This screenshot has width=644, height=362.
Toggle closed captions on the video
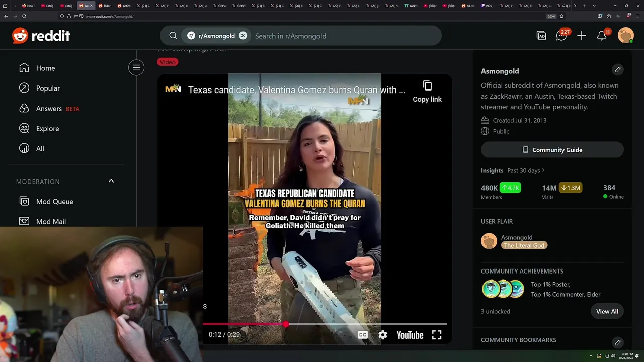[362, 335]
